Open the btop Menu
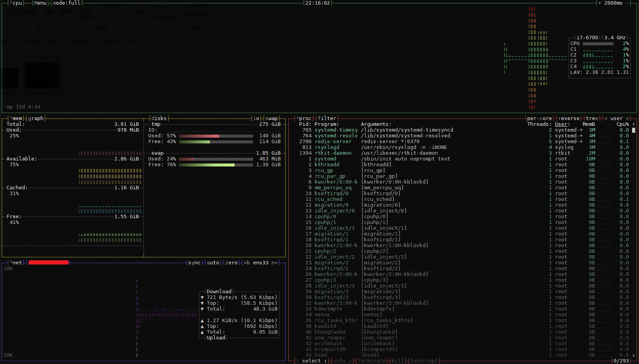This screenshot has width=639, height=364. coord(40,3)
